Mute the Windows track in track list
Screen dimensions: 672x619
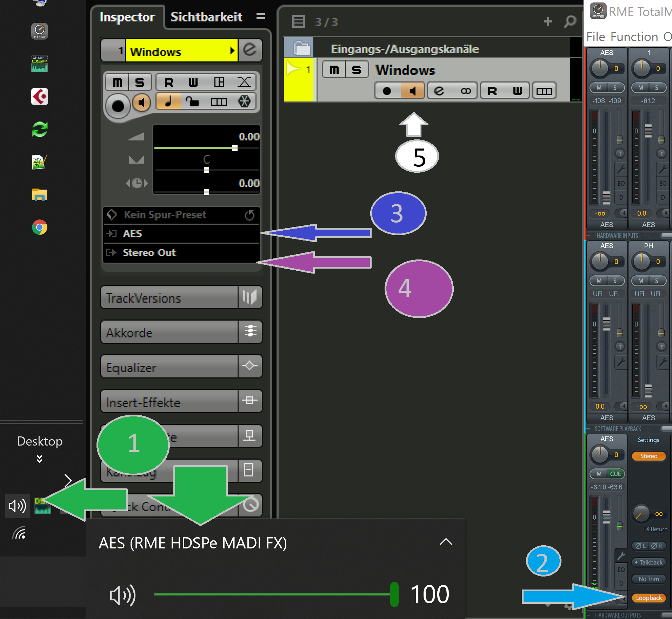(x=334, y=70)
